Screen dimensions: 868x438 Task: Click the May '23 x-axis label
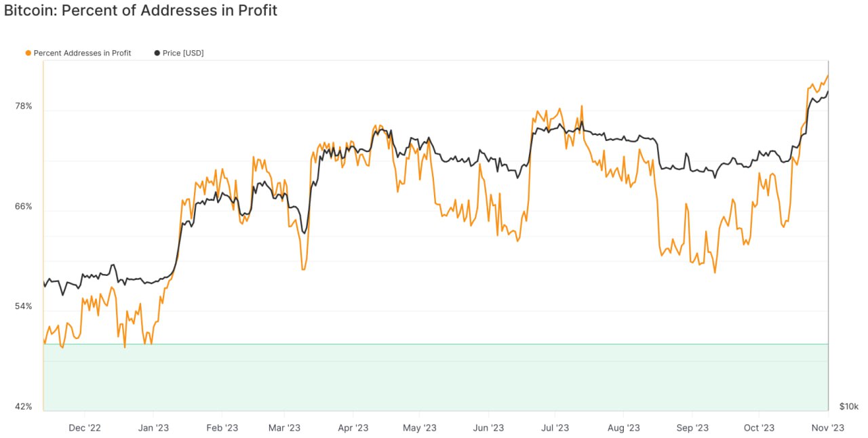(420, 428)
